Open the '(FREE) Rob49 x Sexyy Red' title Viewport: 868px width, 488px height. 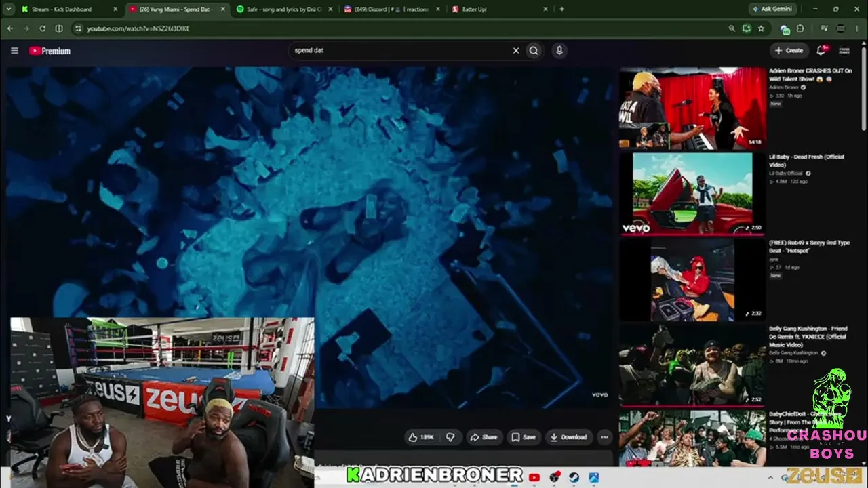[x=809, y=247]
